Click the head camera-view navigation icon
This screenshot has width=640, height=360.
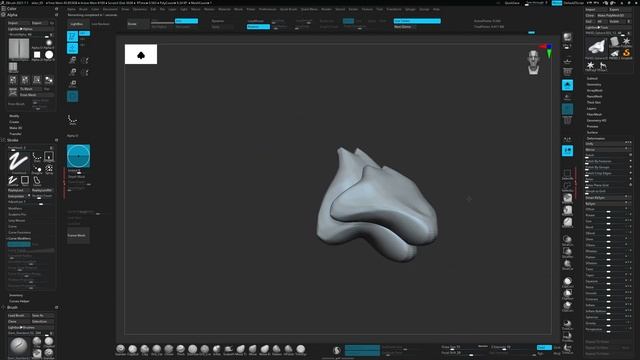click(533, 62)
